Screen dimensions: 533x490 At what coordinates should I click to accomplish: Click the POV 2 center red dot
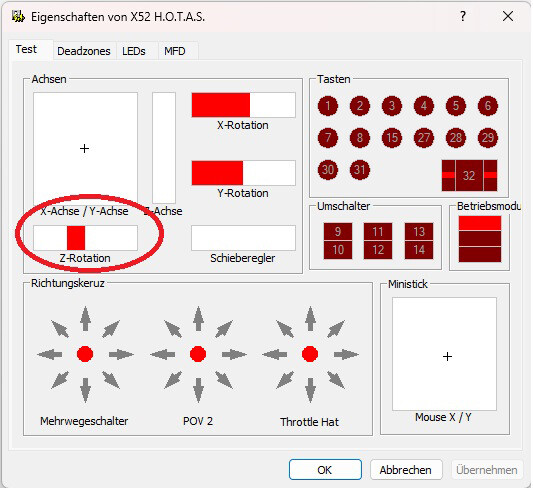(x=198, y=354)
